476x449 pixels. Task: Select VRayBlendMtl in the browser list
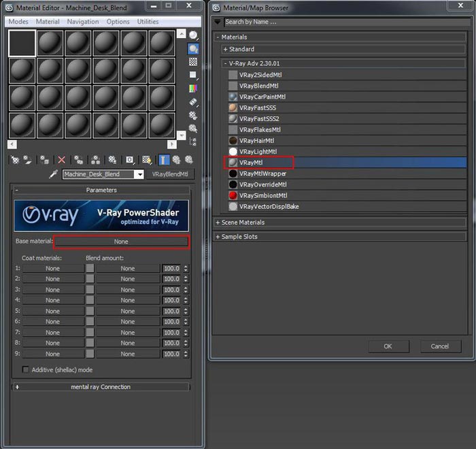347,86
